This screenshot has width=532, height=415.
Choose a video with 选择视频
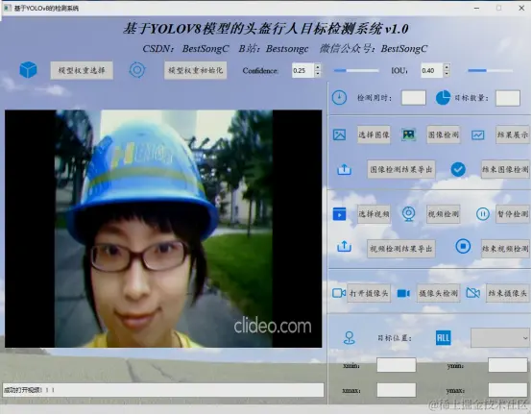pyautogui.click(x=374, y=214)
